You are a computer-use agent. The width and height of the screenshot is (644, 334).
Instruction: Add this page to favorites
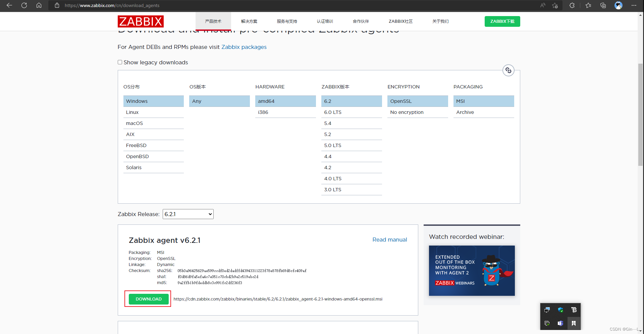pos(555,5)
